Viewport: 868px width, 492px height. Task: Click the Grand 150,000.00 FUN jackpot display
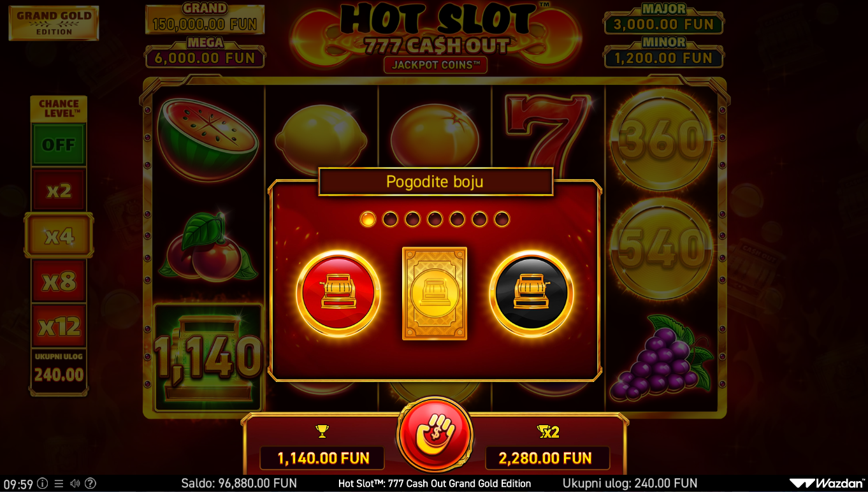[x=205, y=19]
